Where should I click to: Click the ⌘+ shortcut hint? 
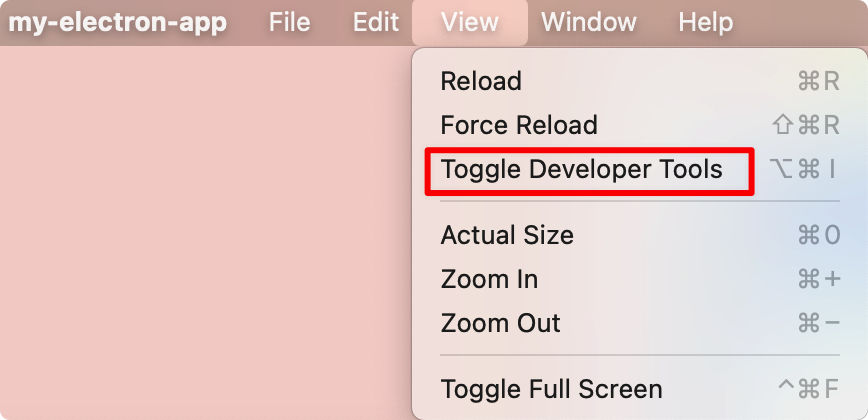[819, 279]
